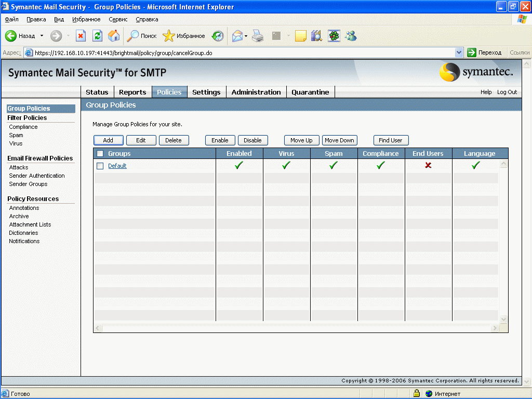This screenshot has height=399, width=532.
Task: Open the Messenger icon in toolbar
Action: [351, 36]
